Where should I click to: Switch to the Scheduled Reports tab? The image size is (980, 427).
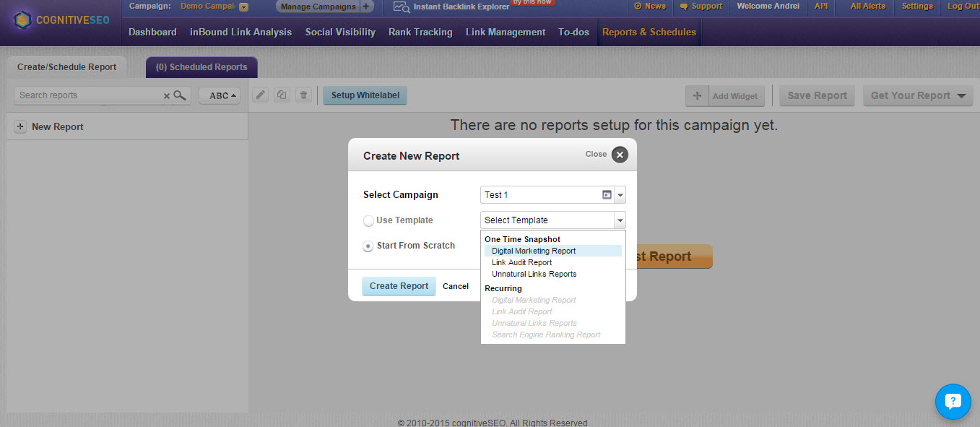pos(201,67)
